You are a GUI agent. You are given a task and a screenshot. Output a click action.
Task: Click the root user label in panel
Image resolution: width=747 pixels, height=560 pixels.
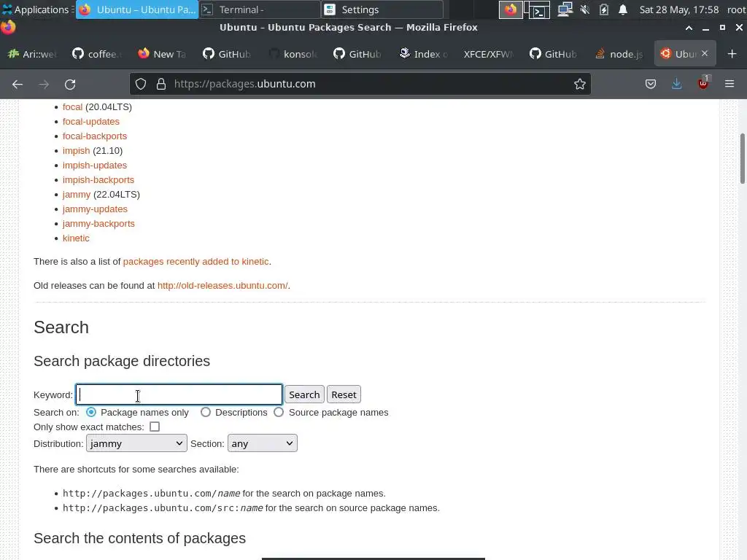click(737, 9)
